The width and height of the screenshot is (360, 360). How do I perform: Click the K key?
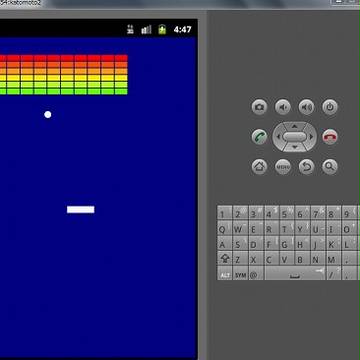(333, 243)
